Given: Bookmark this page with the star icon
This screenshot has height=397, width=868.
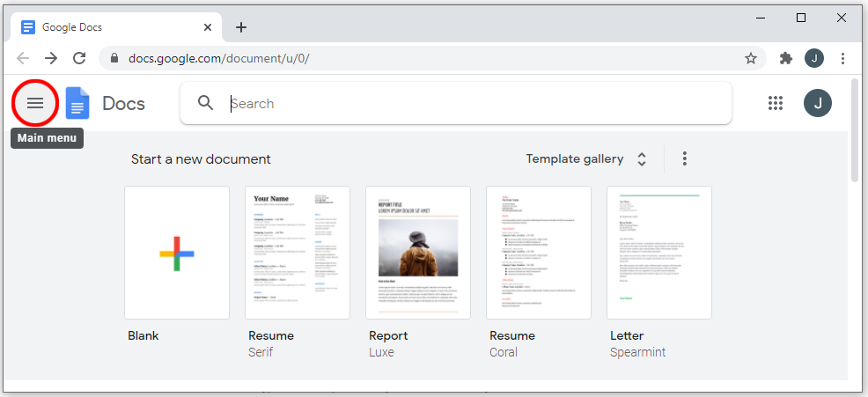Looking at the screenshot, I should pos(751,58).
